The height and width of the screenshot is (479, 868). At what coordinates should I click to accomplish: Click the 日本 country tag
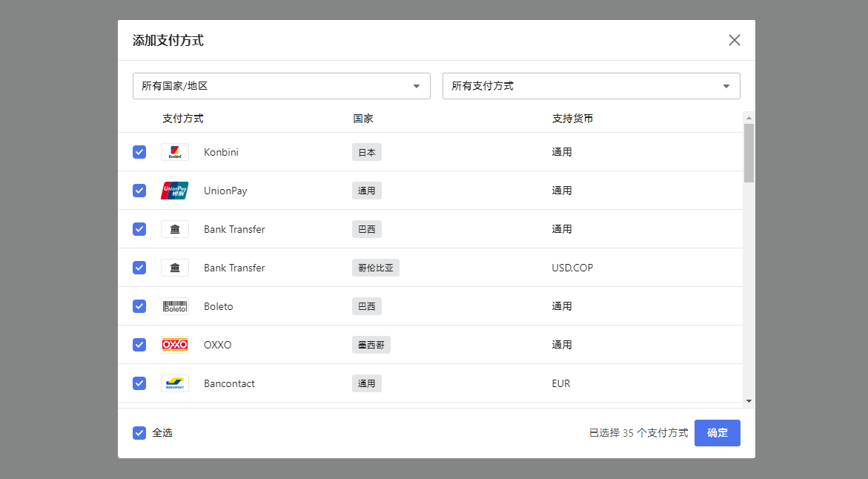(x=366, y=152)
